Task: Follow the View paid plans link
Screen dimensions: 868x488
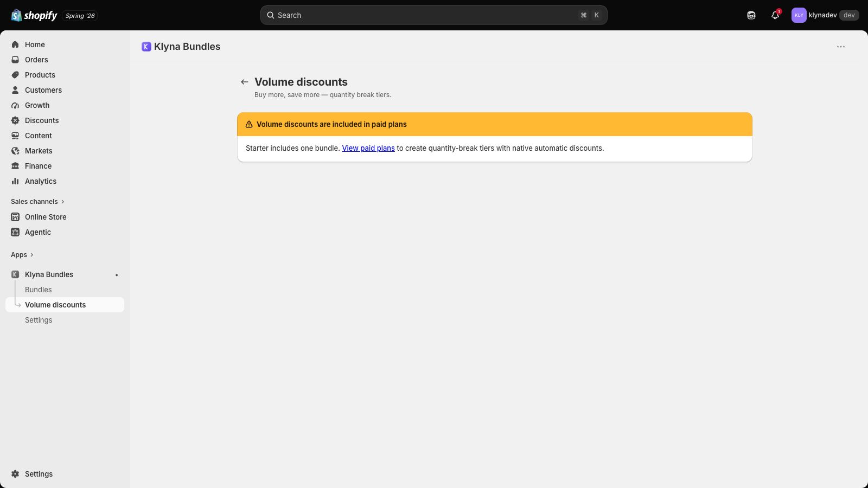Action: 368,148
